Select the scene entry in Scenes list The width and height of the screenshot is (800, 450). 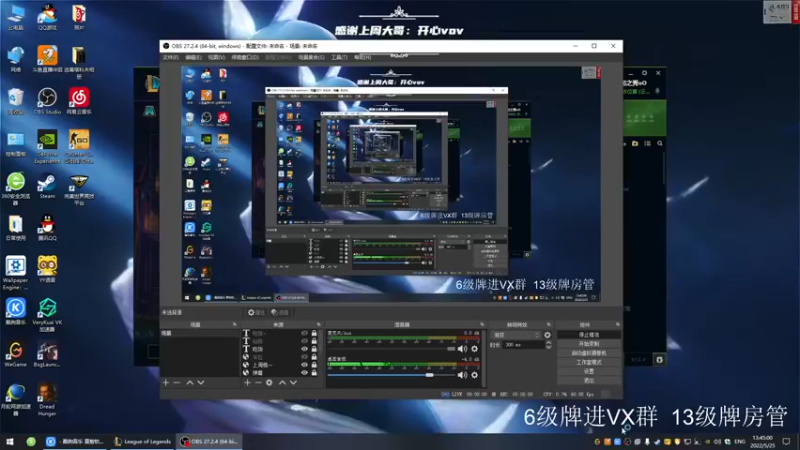pyautogui.click(x=199, y=333)
